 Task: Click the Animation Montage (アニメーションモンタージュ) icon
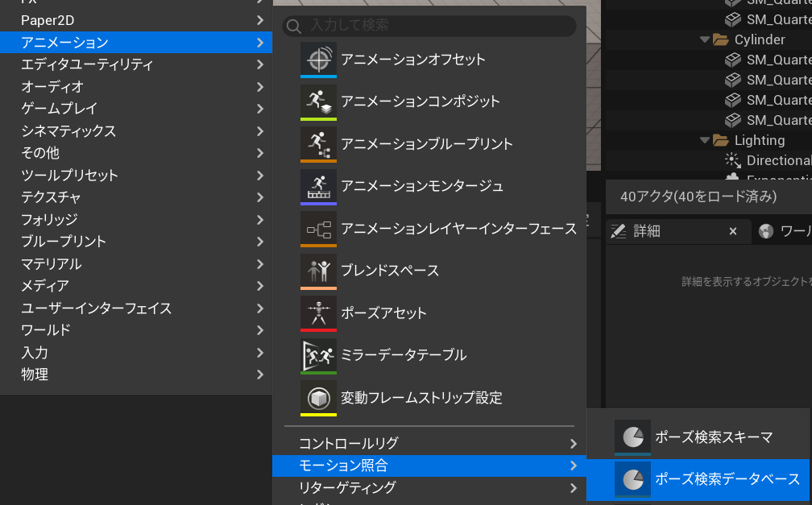pos(318,187)
